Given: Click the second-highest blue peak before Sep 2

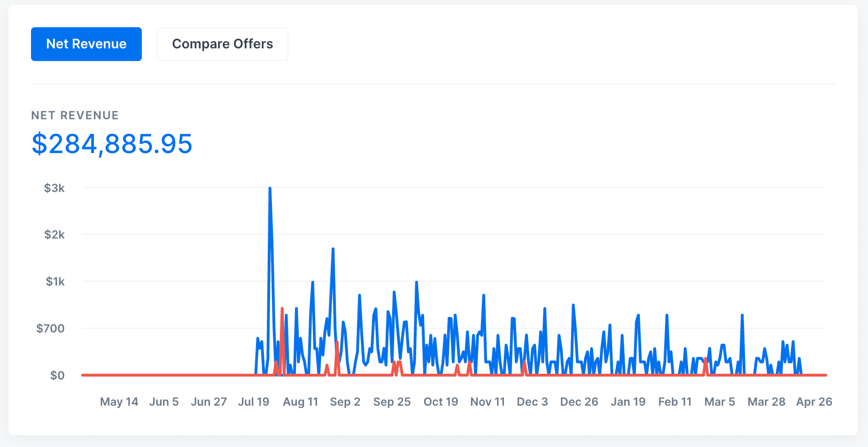Looking at the screenshot, I should pos(333,249).
